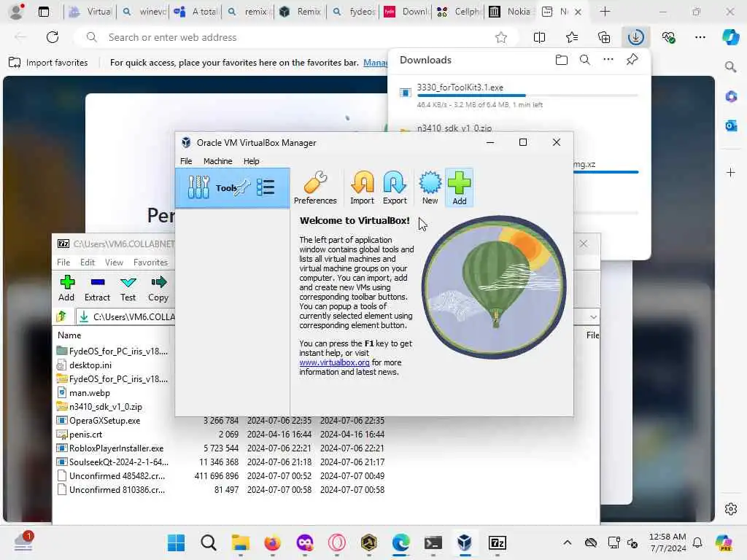Open Edge sidebar settings gear
Image resolution: width=747 pixels, height=560 pixels.
[x=731, y=509]
